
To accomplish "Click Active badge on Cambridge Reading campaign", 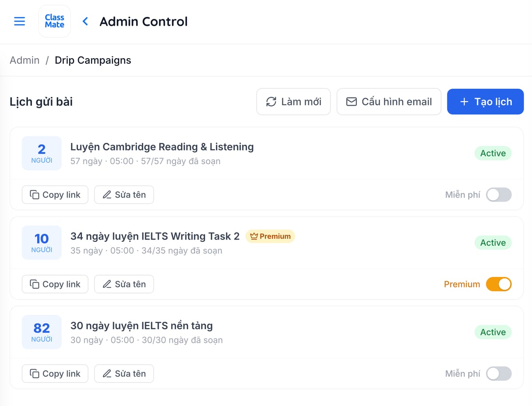I will (493, 153).
